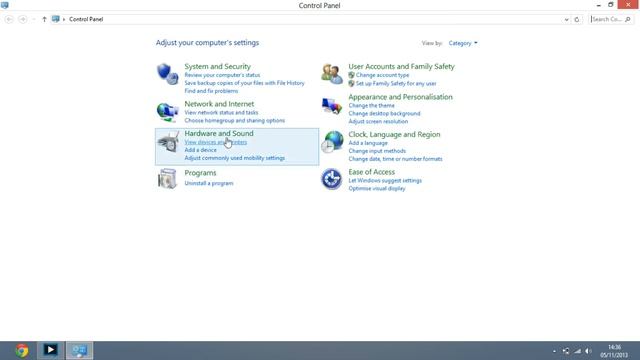This screenshot has width=640, height=360.
Task: Open the Appearance and Personalisation monitor icon
Action: 331,106
